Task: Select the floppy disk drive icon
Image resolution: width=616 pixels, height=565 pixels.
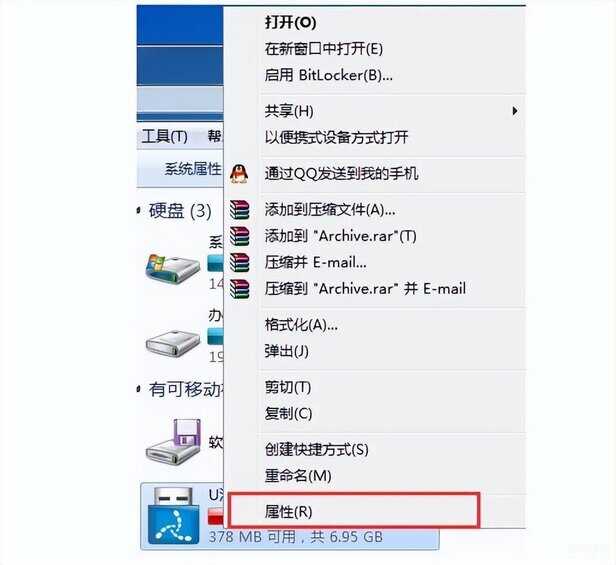Action: (173, 442)
